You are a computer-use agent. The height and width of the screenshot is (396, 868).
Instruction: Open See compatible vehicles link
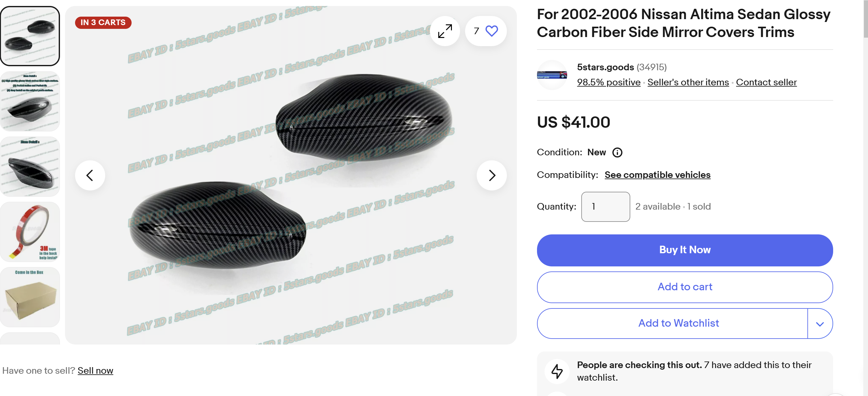(657, 175)
